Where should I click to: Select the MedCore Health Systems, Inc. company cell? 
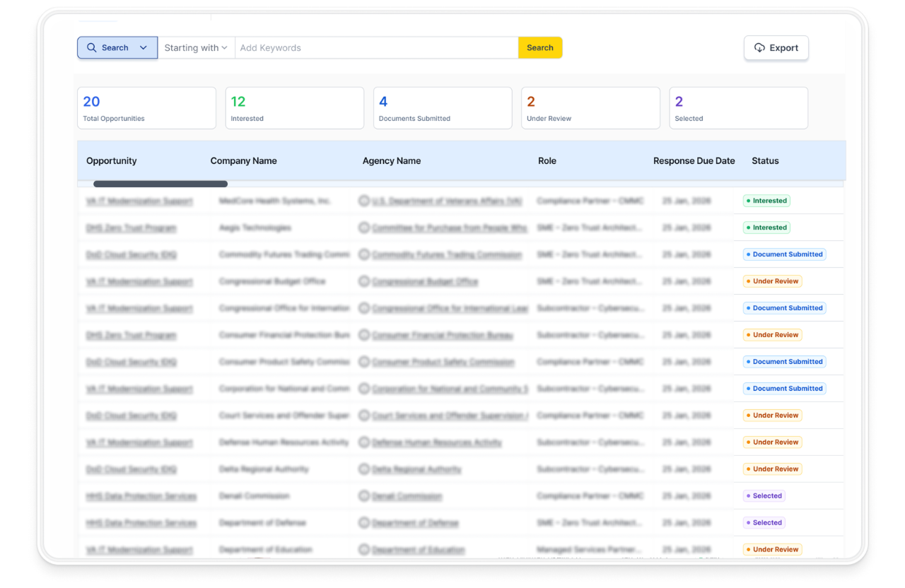pyautogui.click(x=275, y=201)
